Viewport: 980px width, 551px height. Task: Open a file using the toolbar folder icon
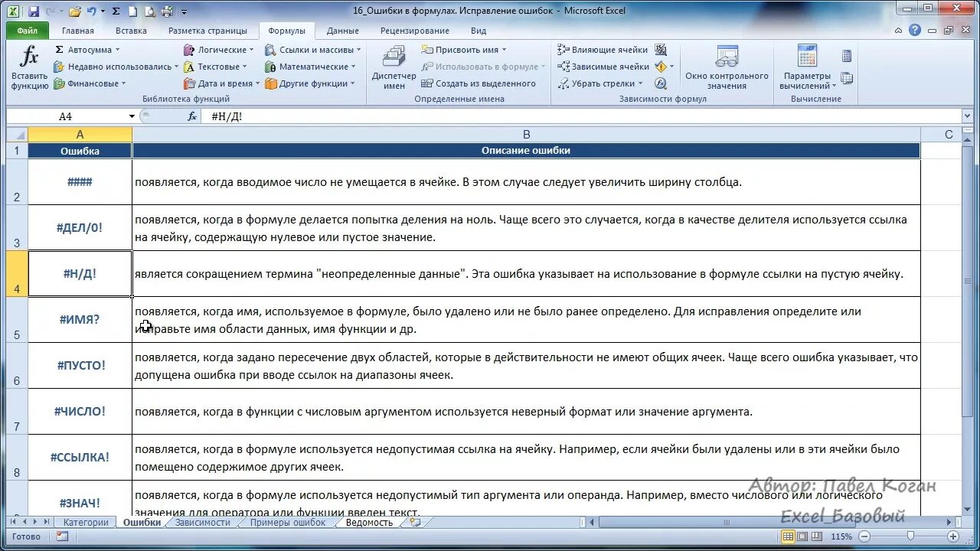pos(73,11)
